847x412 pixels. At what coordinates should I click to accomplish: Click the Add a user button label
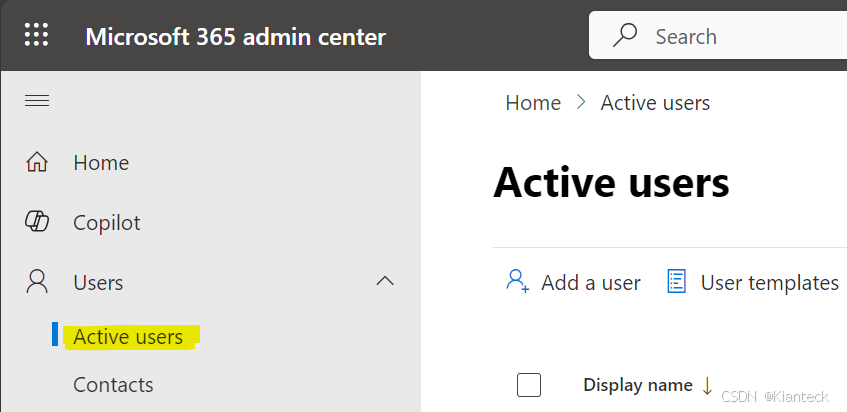[591, 282]
